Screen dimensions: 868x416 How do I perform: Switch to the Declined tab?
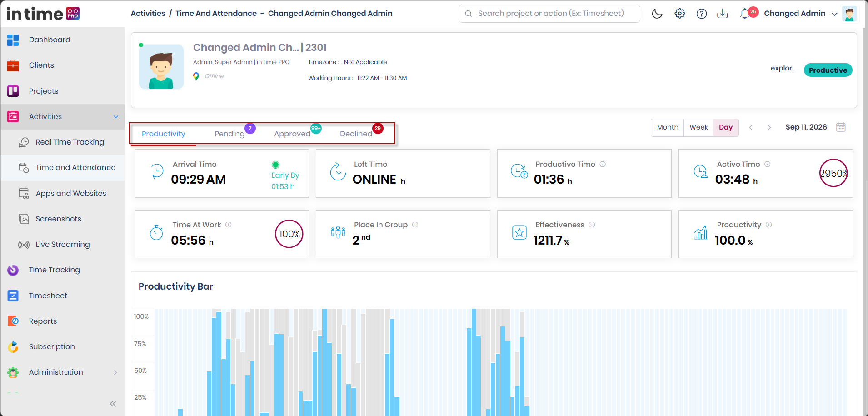click(356, 134)
